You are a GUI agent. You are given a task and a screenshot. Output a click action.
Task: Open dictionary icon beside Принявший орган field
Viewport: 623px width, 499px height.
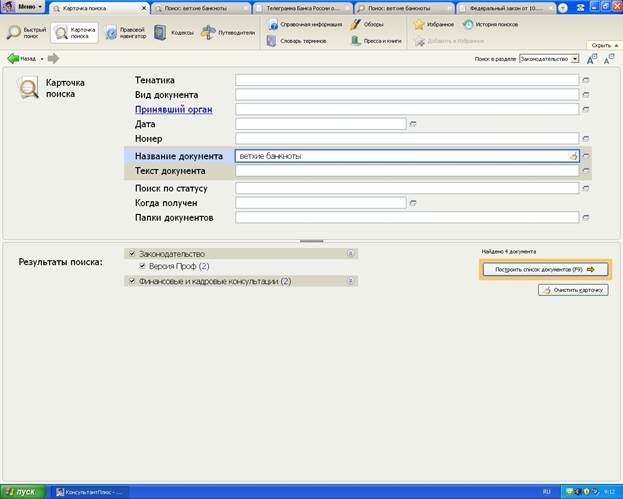pos(586,109)
